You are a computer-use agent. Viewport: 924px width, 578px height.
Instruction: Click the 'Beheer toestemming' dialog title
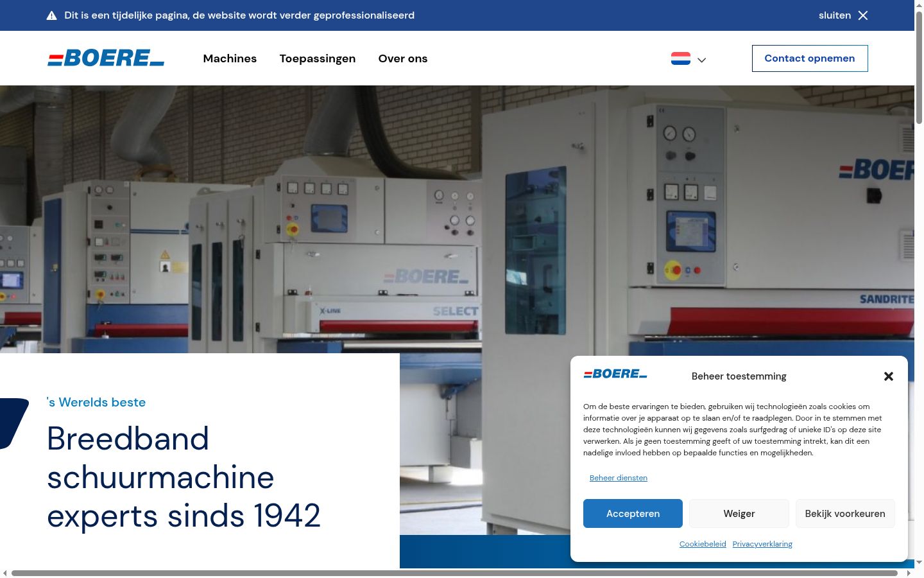point(739,376)
